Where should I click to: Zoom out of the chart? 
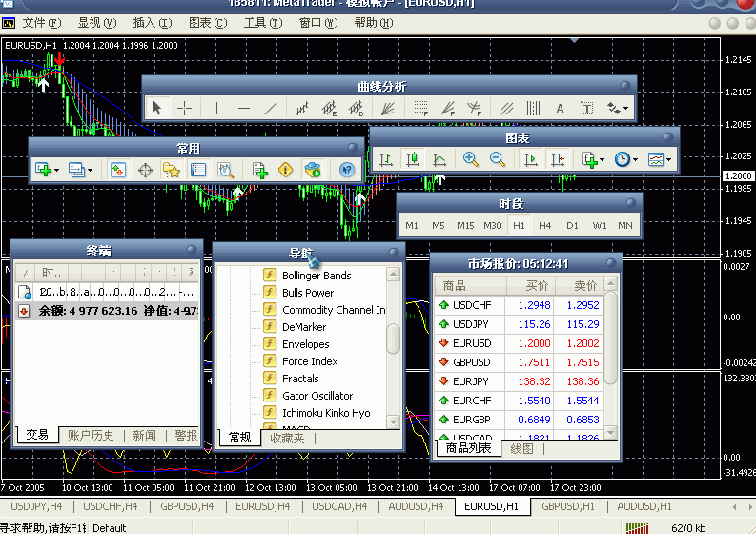click(x=498, y=159)
